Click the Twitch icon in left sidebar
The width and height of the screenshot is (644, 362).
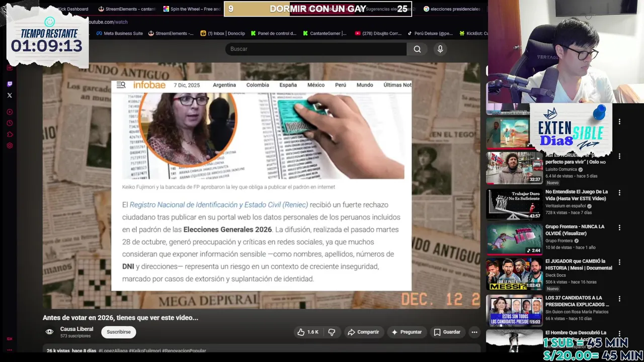(x=10, y=84)
